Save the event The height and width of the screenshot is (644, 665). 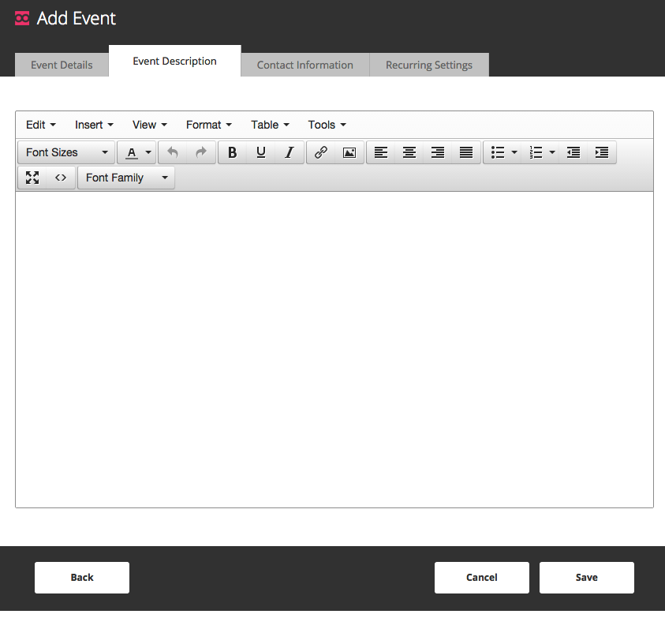pyautogui.click(x=587, y=578)
